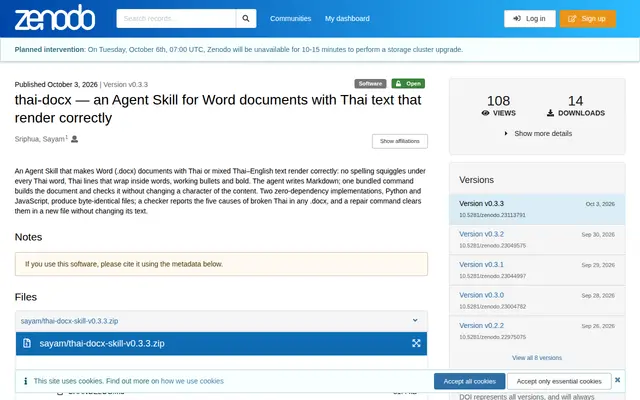Click View all 8 versions link

coord(537,358)
